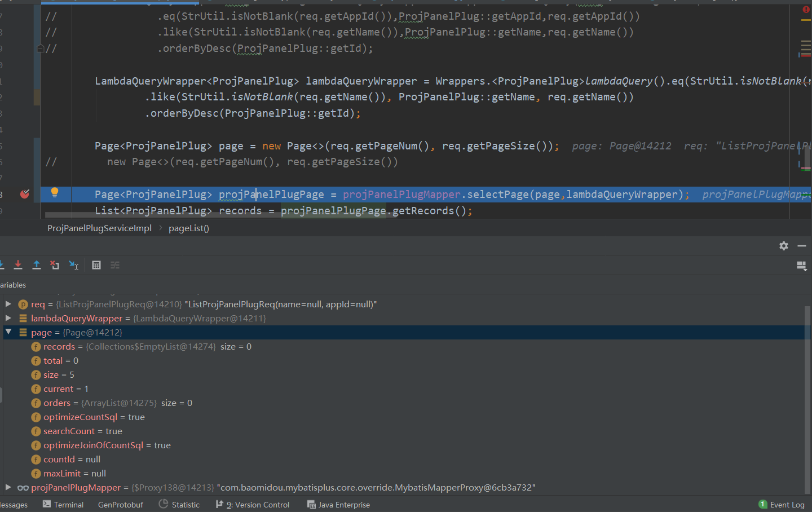
Task: Select the records field in variables
Action: (x=59, y=347)
